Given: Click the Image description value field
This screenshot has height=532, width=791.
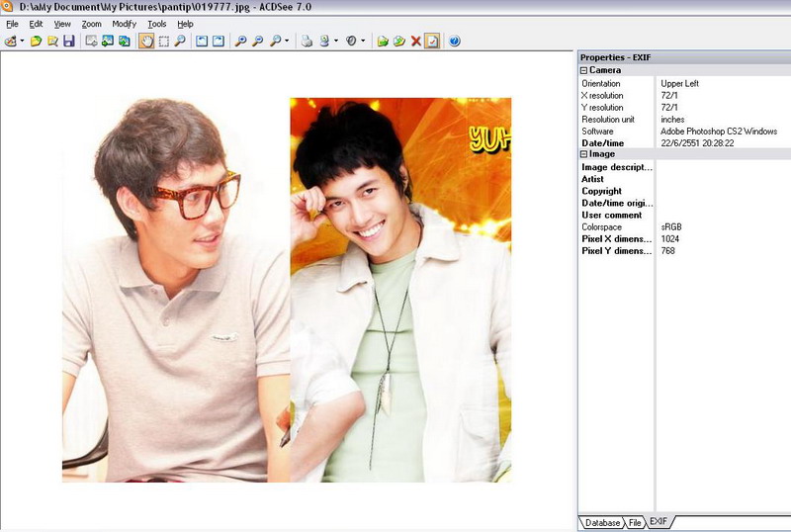Looking at the screenshot, I should tap(723, 167).
